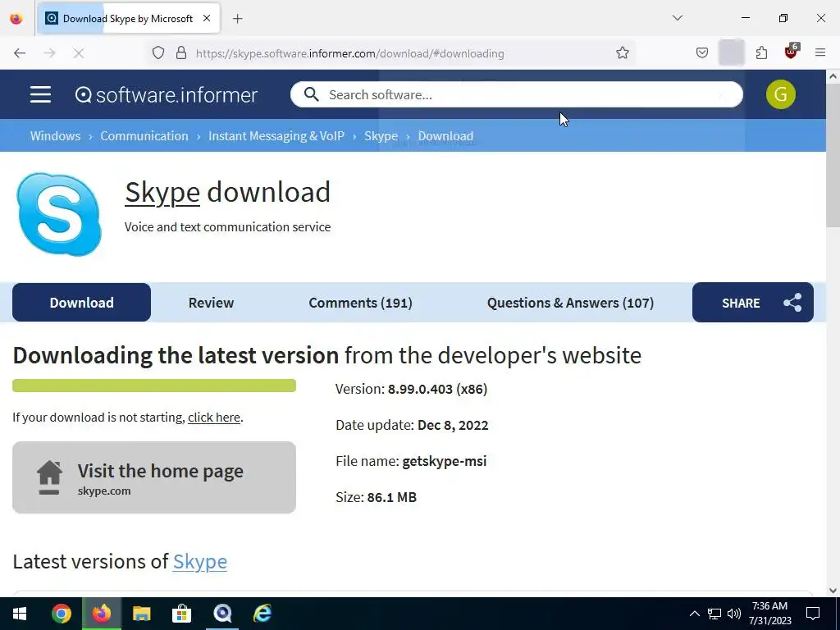Click the SHARE button
This screenshot has height=630, width=840.
pos(753,303)
